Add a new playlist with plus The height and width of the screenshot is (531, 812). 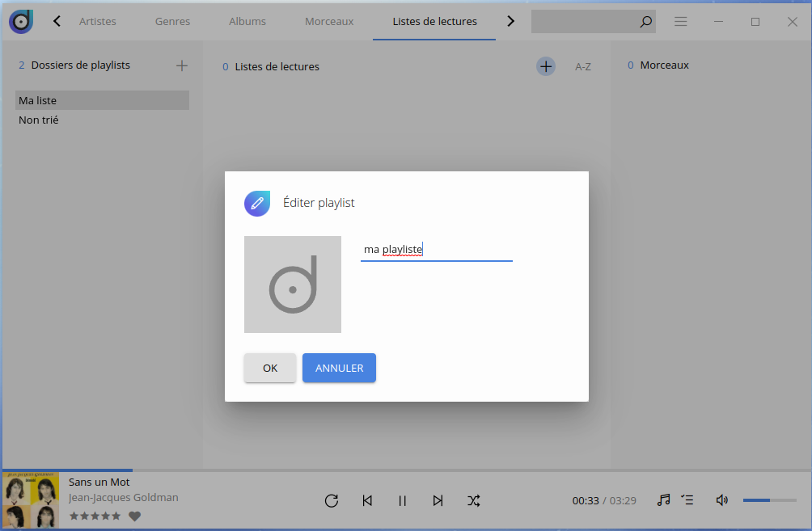click(x=546, y=66)
